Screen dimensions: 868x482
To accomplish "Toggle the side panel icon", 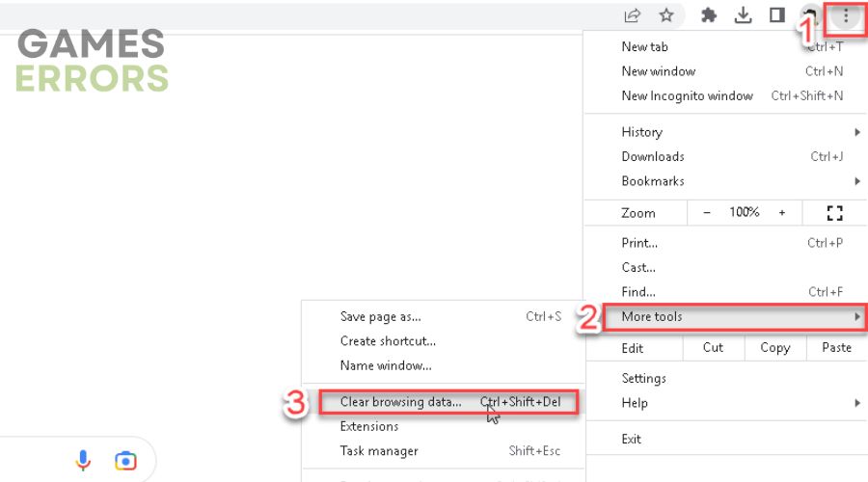I will [777, 14].
